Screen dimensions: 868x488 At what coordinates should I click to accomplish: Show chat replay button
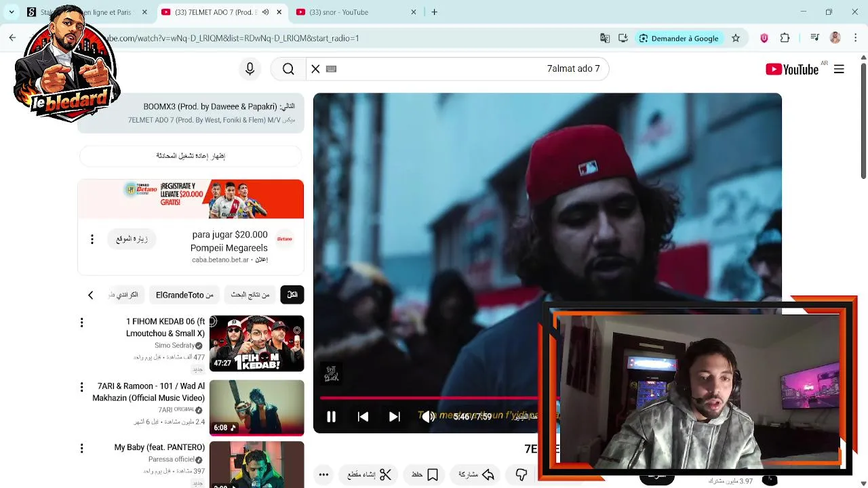click(191, 156)
